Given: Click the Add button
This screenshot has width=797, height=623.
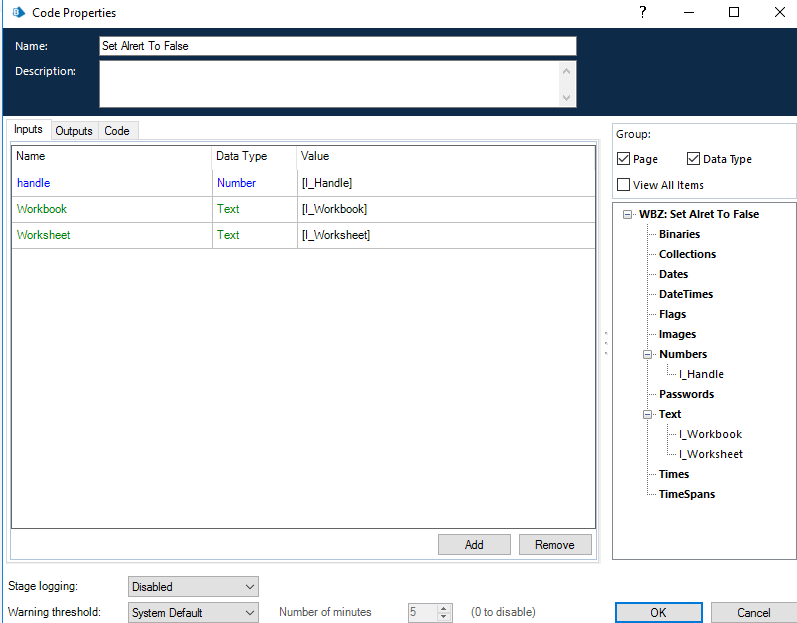Looking at the screenshot, I should tap(474, 545).
